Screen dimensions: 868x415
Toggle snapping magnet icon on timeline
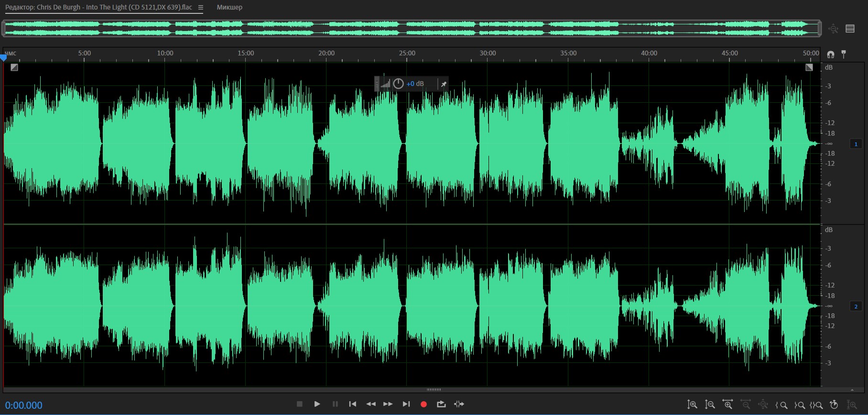click(831, 54)
